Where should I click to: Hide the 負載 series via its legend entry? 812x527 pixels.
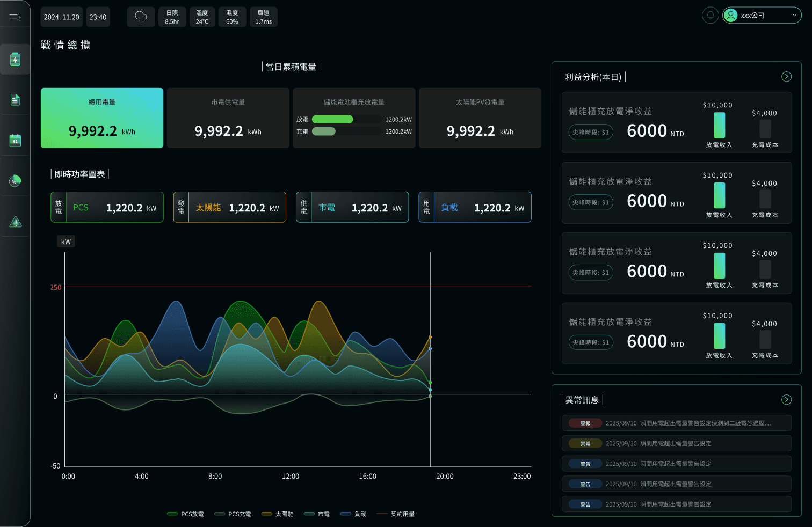(x=353, y=514)
